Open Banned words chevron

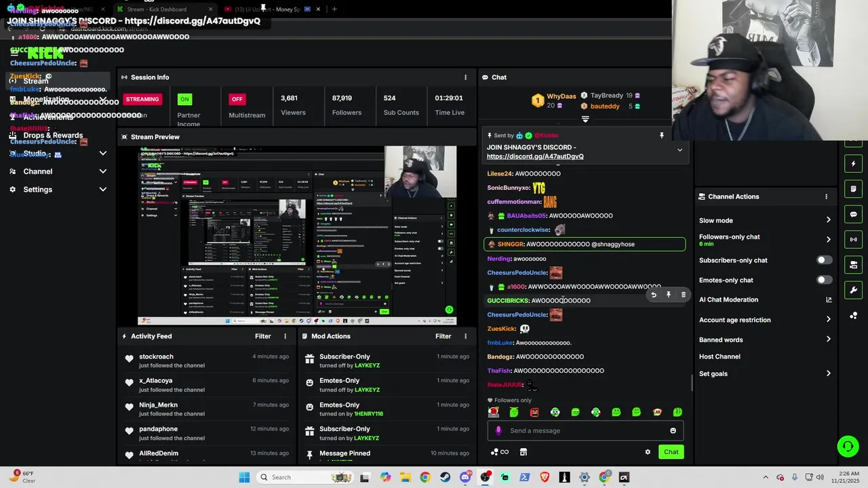[828, 340]
